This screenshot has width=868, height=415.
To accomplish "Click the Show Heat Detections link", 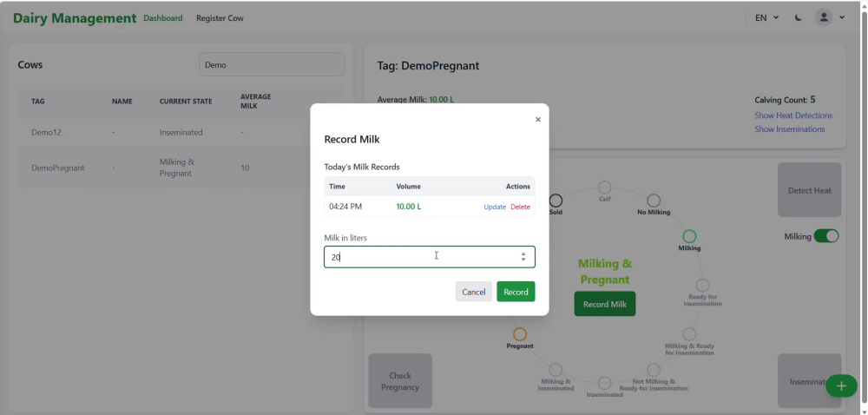I will pos(793,115).
